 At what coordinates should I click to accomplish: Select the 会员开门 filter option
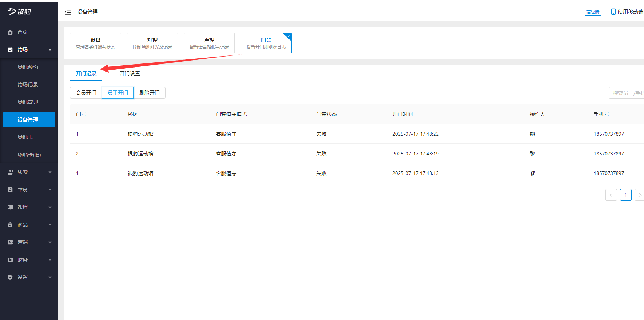86,93
